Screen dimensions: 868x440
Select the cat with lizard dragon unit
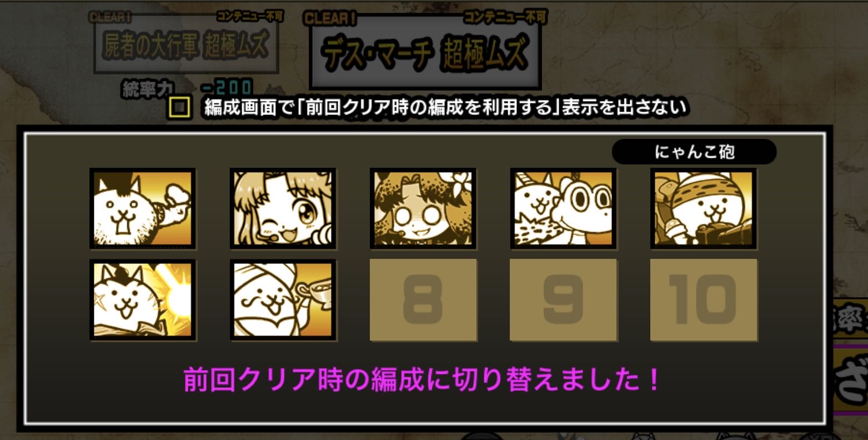(x=563, y=208)
